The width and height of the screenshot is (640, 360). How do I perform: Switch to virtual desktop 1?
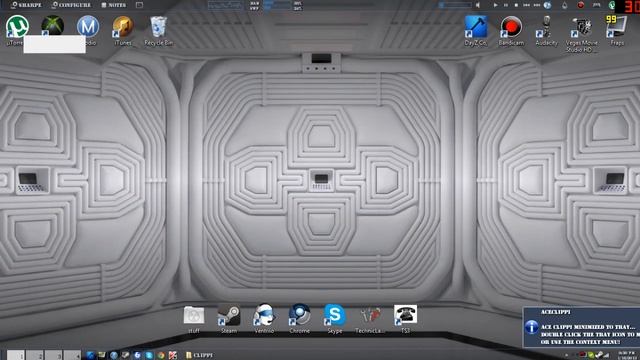click(x=16, y=355)
